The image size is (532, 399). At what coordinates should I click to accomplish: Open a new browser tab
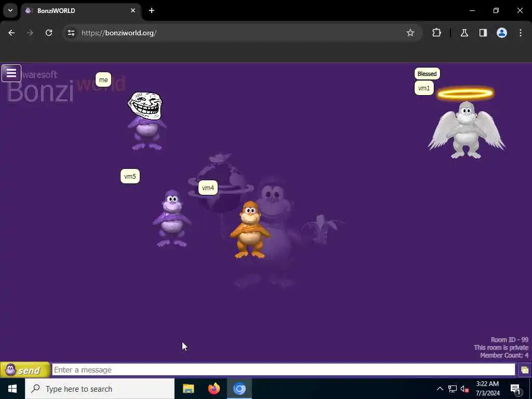click(x=152, y=10)
